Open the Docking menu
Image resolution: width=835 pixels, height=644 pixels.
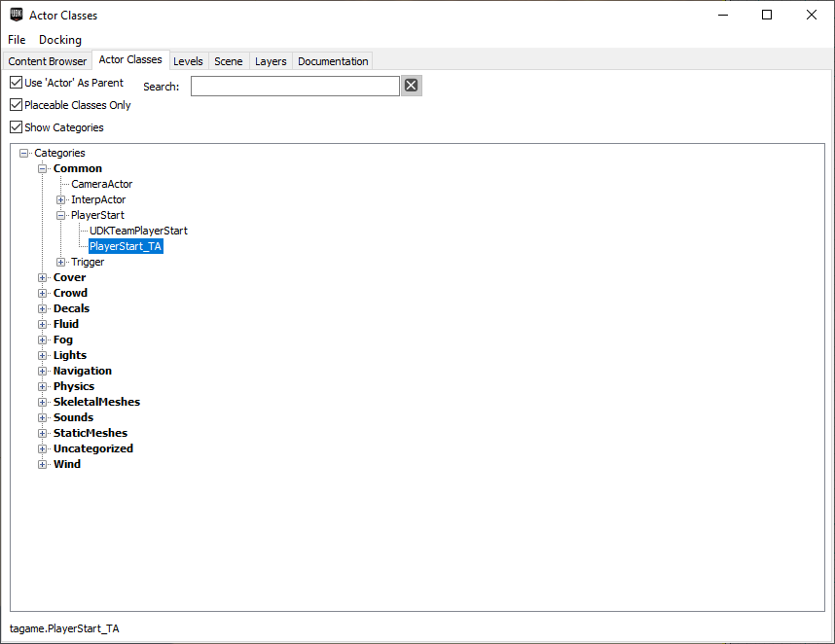(59, 40)
